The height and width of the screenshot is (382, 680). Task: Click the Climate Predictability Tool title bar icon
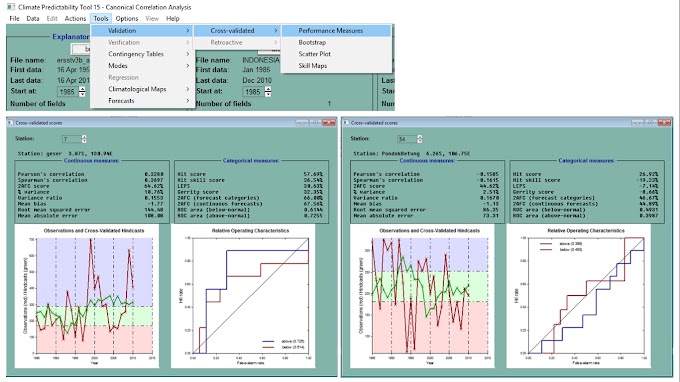click(11, 7)
